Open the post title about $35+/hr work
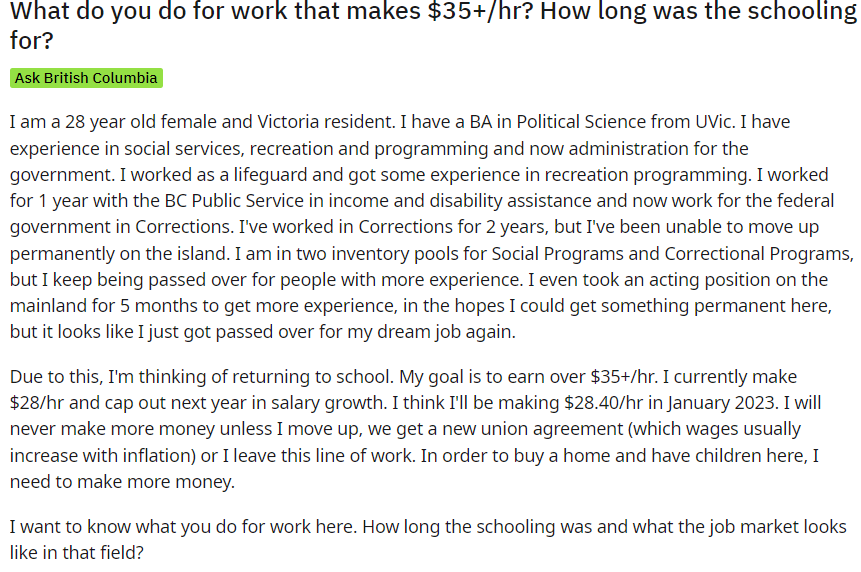The height and width of the screenshot is (572, 861). pyautogui.click(x=433, y=25)
